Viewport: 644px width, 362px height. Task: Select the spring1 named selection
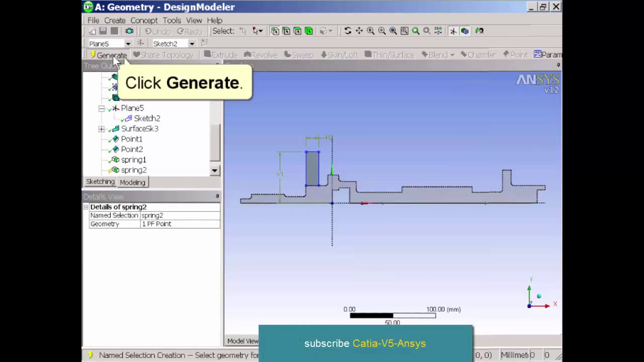133,160
